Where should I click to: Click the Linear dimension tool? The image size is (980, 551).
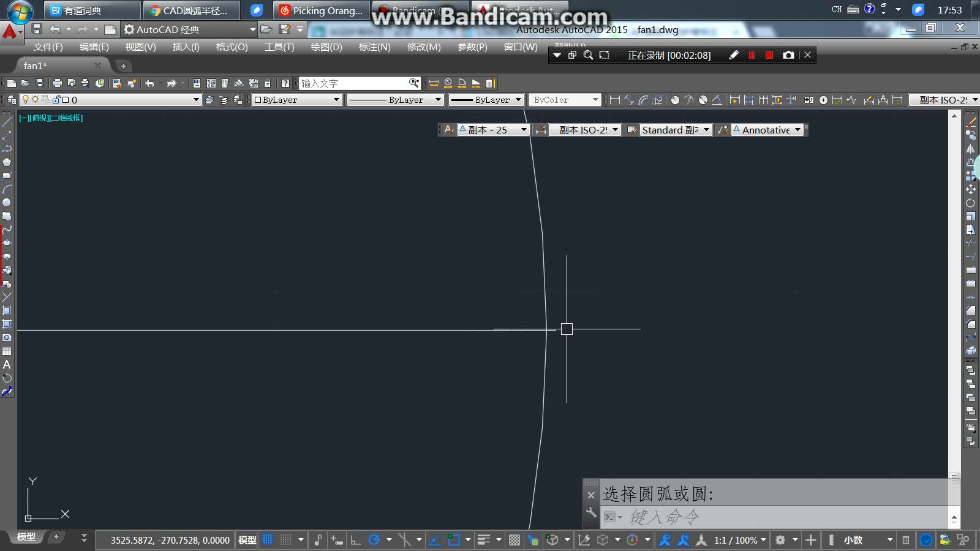coord(614,100)
